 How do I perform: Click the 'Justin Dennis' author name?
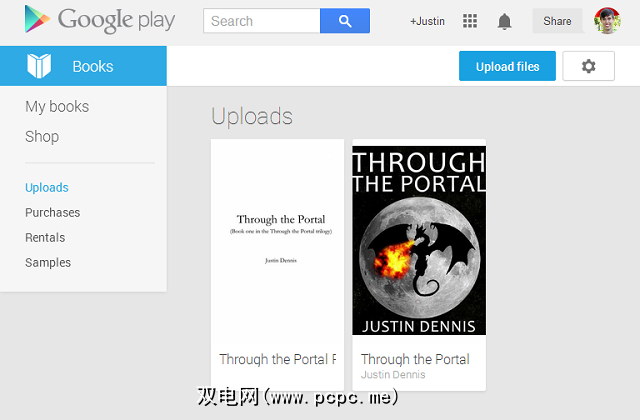[x=393, y=375]
